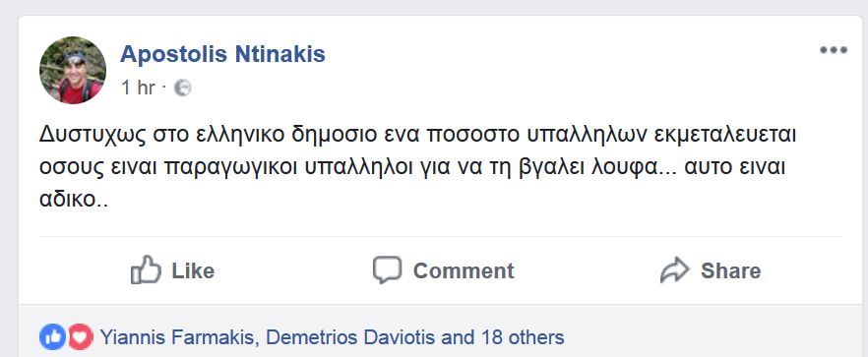Screen dimensions: 868x357
Task: Click the globe public privacy icon
Action: click(183, 88)
